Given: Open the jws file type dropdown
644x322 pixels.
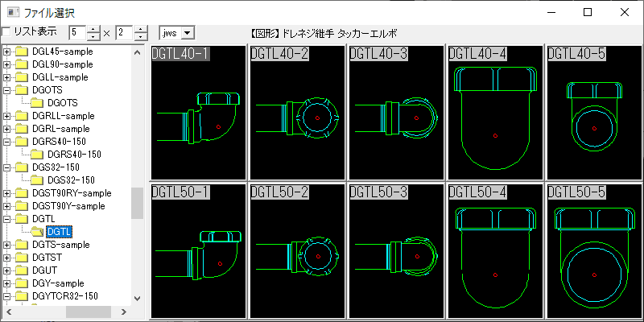Looking at the screenshot, I should tap(188, 33).
